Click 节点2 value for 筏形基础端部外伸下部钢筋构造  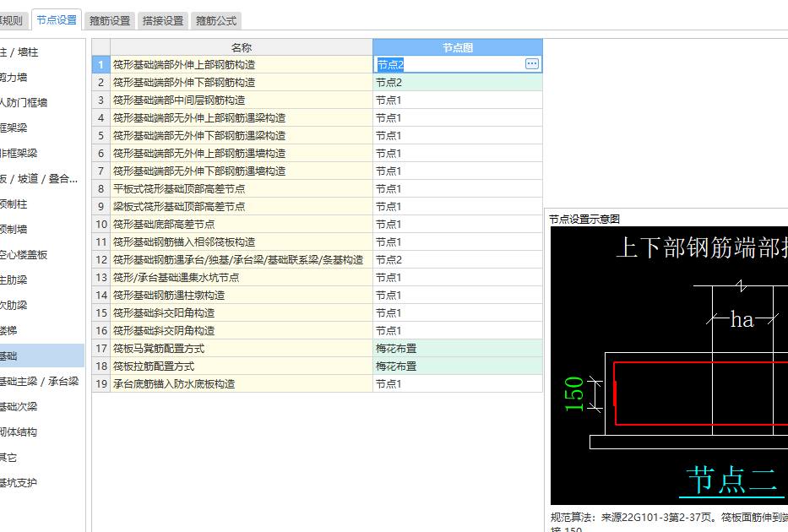[457, 83]
